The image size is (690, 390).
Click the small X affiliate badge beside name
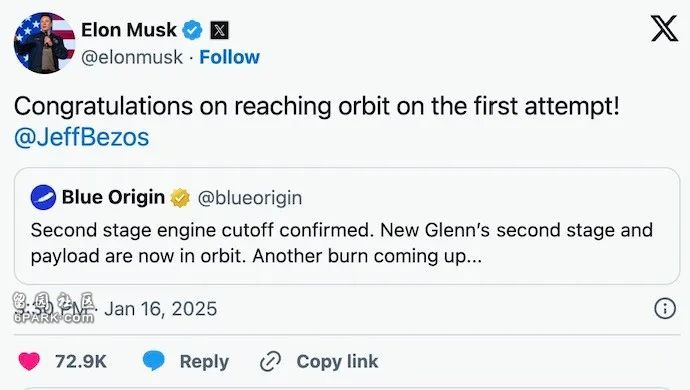point(219,30)
